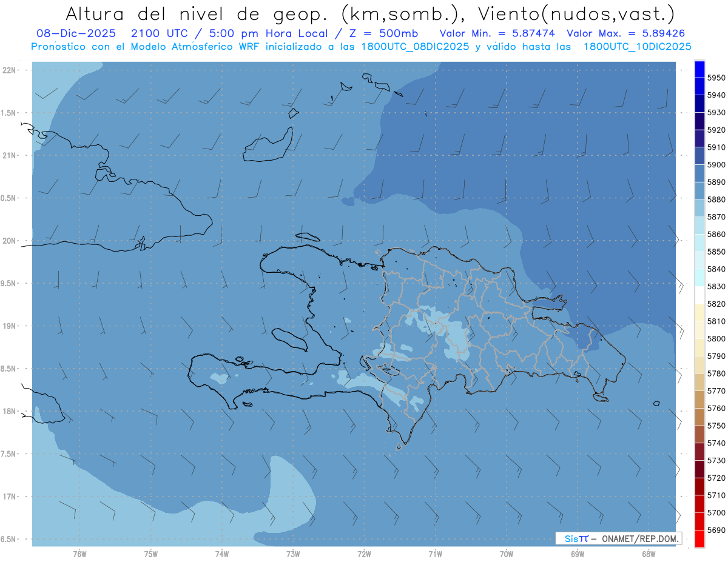Click the bright red swatch below 5690

699,538
